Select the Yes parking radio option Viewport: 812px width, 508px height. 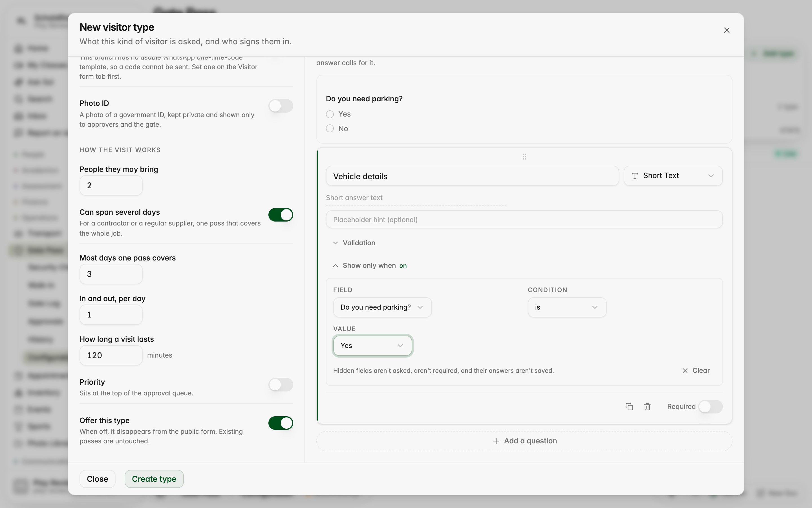(x=330, y=114)
